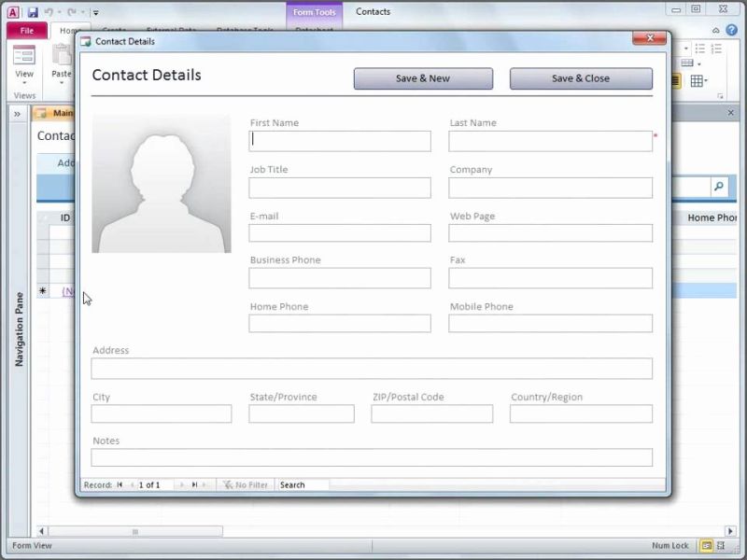Advance to next record
747x560 pixels.
point(182,484)
